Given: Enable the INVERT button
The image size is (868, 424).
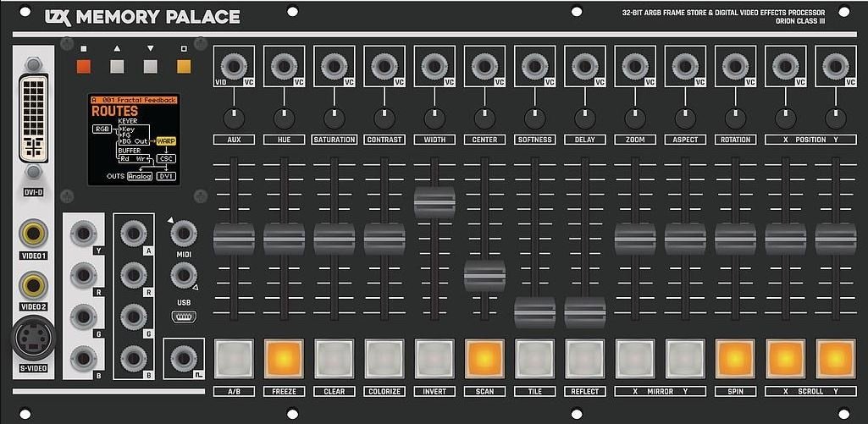Looking at the screenshot, I should 434,359.
